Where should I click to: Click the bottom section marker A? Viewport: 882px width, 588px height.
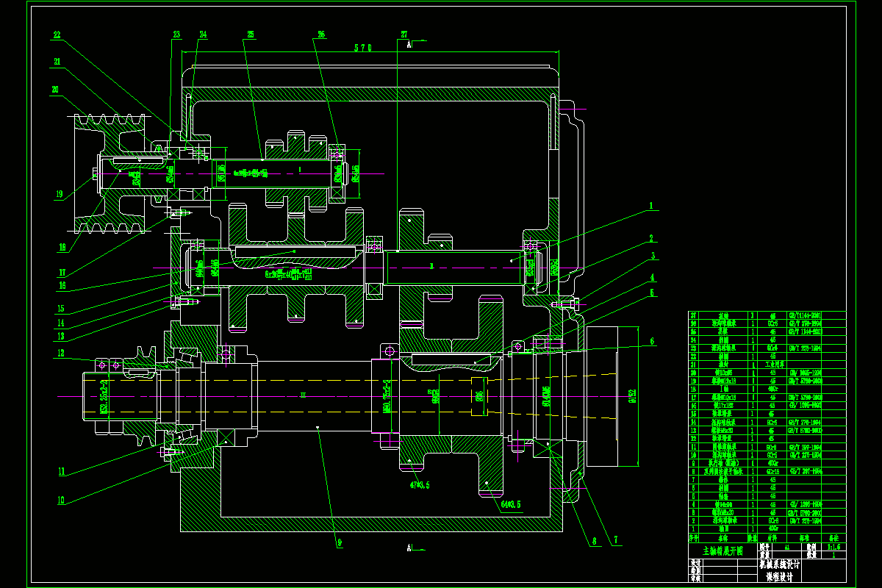pyautogui.click(x=409, y=548)
